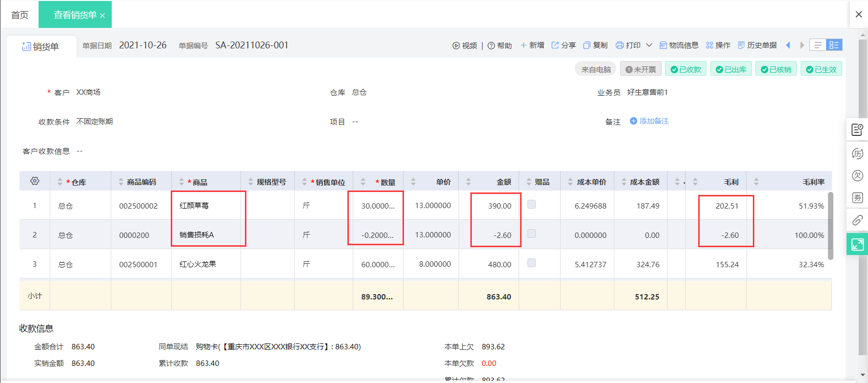Screen dimensions: 868x383
Task: Sort by 成本单价 column
Action: (x=570, y=182)
